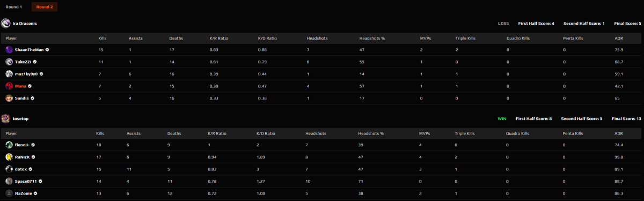Click the Quadro Kills header in tosetop table
The width and height of the screenshot is (644, 201).
click(x=518, y=133)
